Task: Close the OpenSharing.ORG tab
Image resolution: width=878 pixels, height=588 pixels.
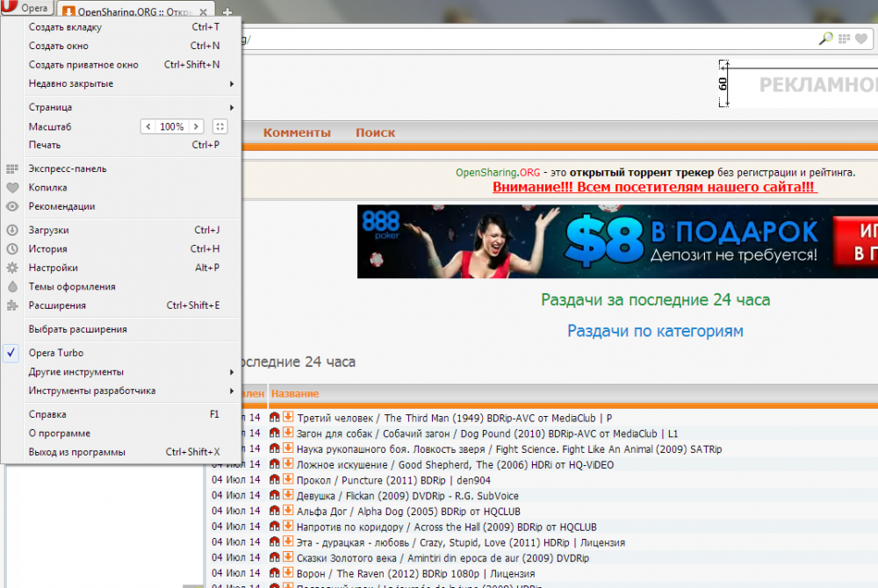Action: 204,11
